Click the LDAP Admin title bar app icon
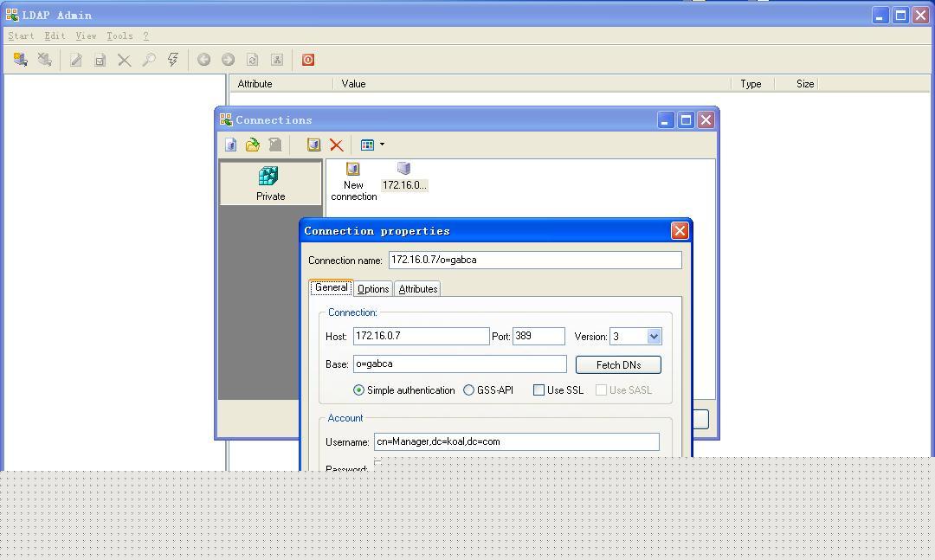This screenshot has width=935, height=560. pyautogui.click(x=12, y=15)
